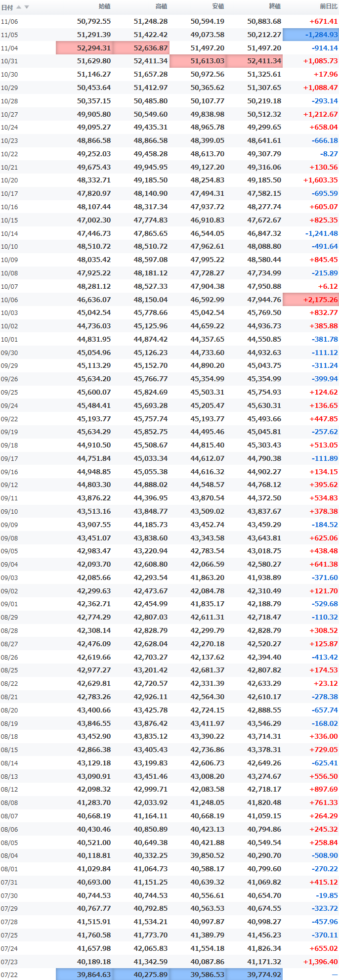The image size is (339, 980).
Task: Select the 10/14 change -1,241.48
Action: (x=321, y=233)
